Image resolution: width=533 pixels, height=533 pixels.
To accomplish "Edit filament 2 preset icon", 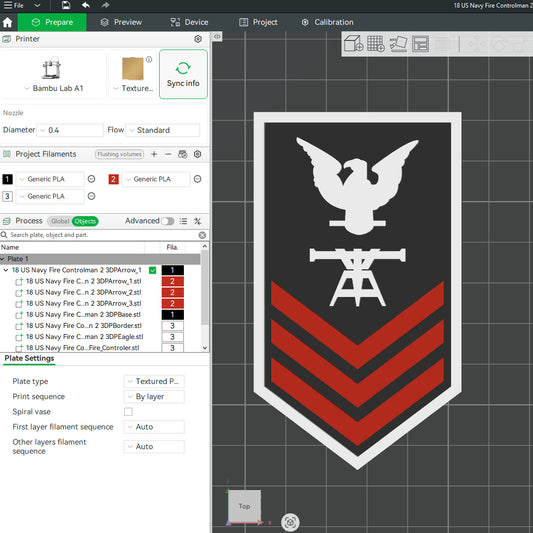I will (x=197, y=179).
